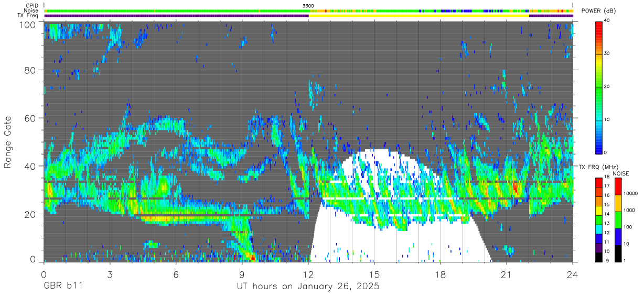
Task: Click the 21 hour tick label
Action: point(506,274)
